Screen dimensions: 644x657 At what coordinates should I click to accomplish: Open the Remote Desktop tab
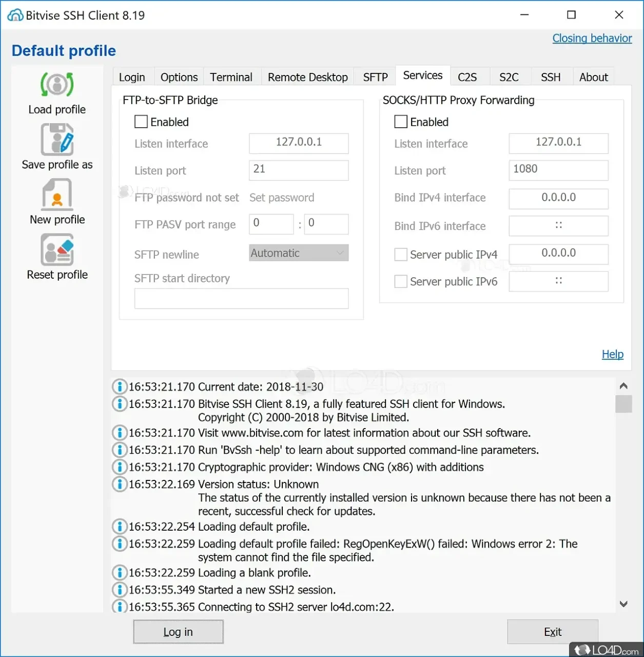[307, 78]
